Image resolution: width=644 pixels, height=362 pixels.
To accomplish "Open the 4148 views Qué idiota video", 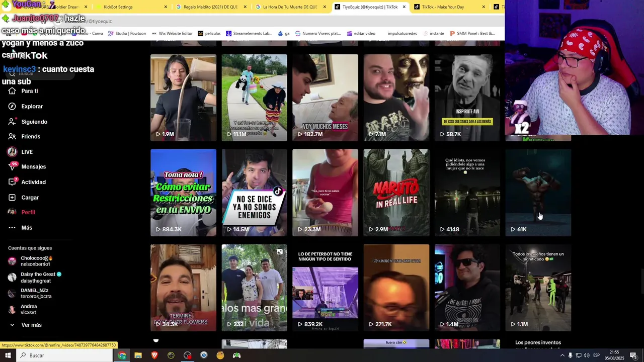I will click(467, 193).
